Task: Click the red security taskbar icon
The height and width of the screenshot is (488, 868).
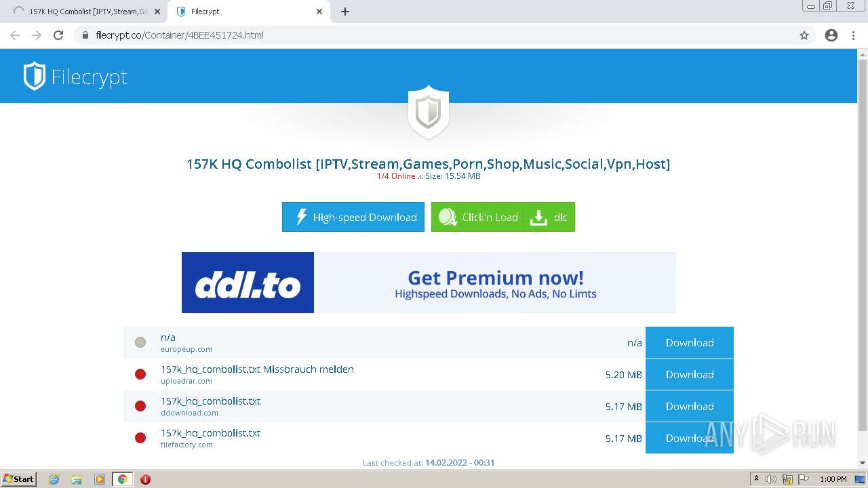Action: [145, 479]
